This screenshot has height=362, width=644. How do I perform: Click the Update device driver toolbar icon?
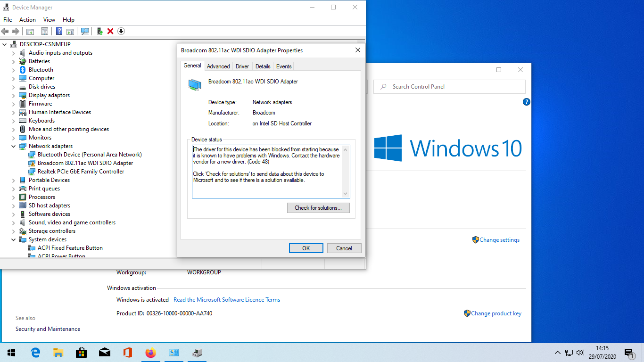[99, 31]
